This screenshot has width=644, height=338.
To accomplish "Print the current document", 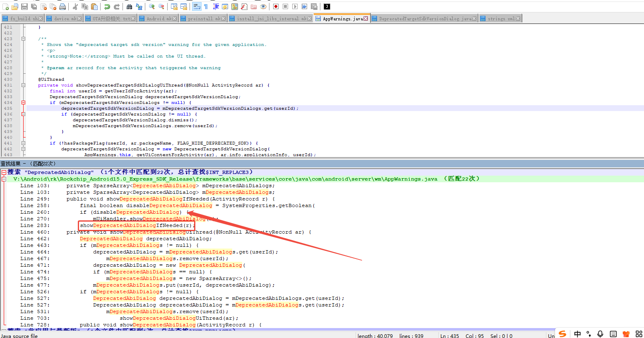I will [62, 7].
